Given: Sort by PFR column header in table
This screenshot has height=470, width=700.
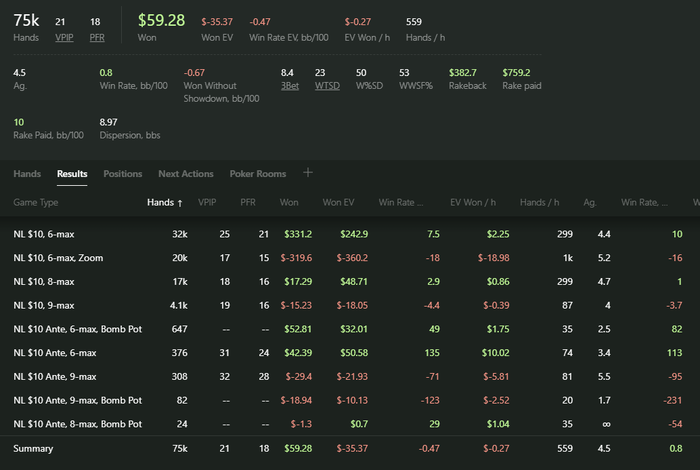Looking at the screenshot, I should tap(248, 202).
